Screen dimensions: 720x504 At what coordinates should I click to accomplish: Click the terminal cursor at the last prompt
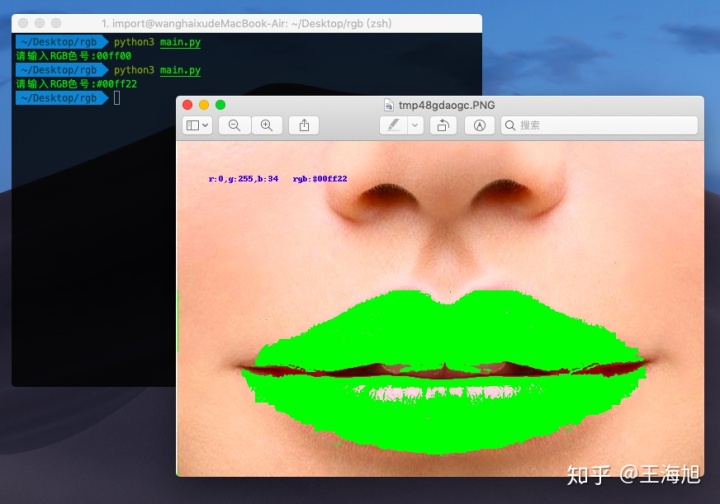117,98
